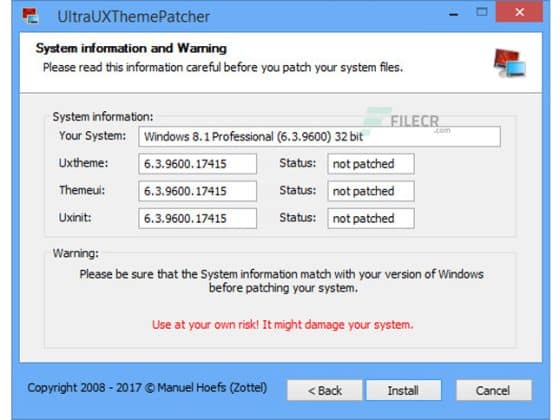Click the Uxinit status field 'not patched'

coord(371,218)
